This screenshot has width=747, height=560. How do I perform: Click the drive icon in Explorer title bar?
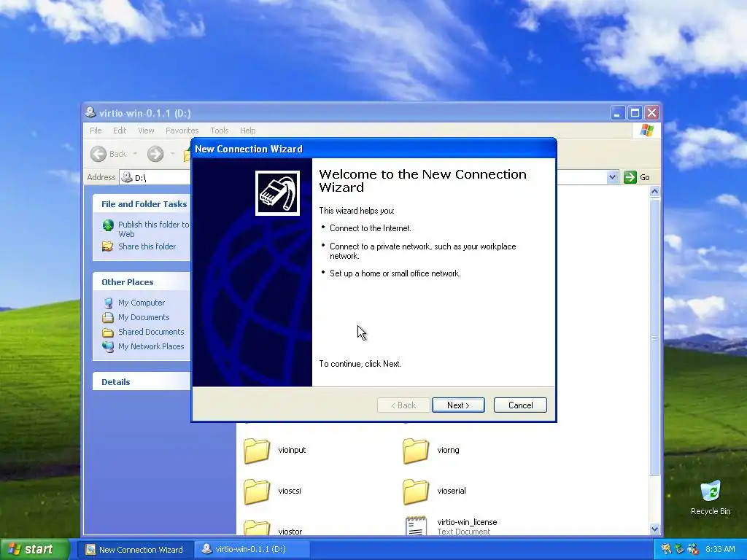point(90,113)
